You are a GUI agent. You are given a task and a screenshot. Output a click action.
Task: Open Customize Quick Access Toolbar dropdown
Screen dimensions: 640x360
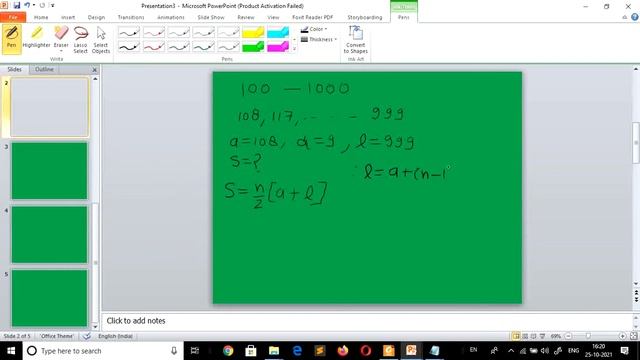[x=53, y=6]
